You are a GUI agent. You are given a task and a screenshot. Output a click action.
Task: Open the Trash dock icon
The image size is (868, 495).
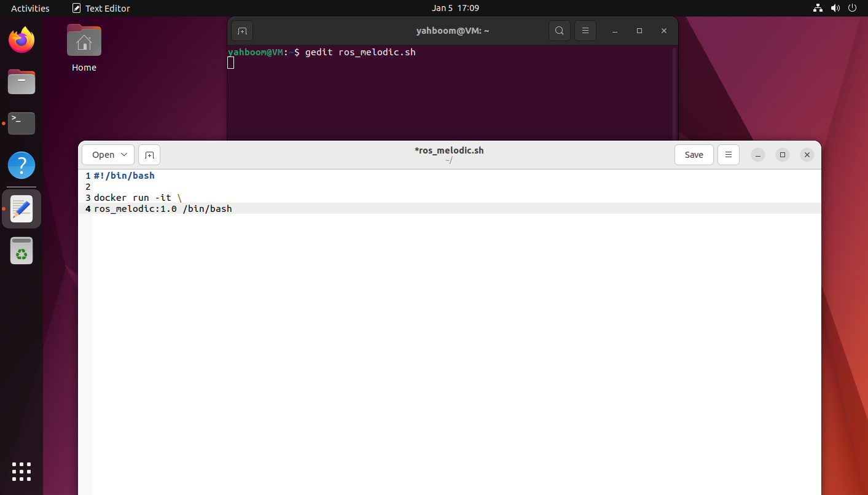(22, 251)
